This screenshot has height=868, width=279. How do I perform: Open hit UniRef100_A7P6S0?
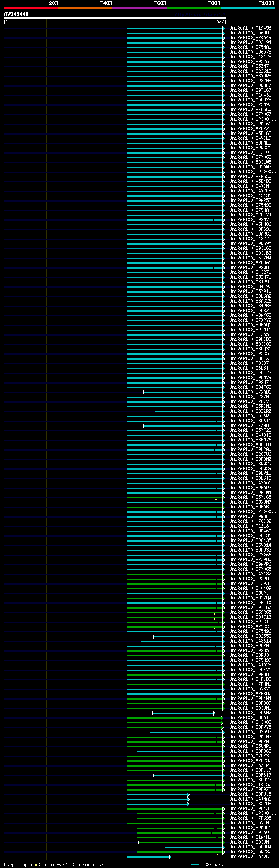click(x=250, y=176)
